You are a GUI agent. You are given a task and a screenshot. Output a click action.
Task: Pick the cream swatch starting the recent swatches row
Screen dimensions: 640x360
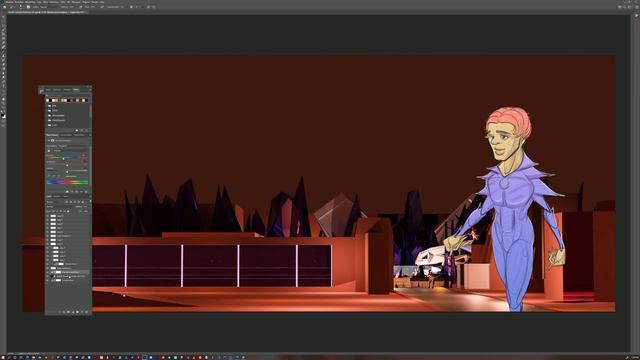[x=47, y=100]
